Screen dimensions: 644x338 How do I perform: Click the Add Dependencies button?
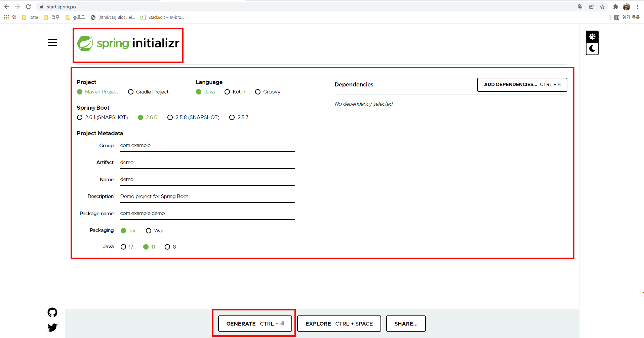point(522,85)
